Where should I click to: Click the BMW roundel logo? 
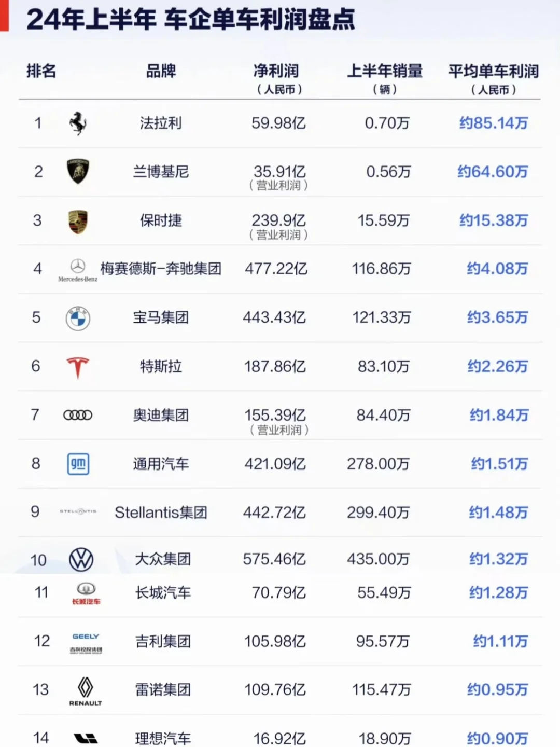78,318
